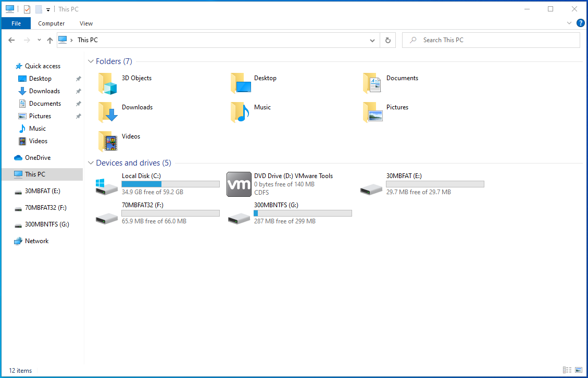
Task: Click the New folder quick access toolbar icon
Action: click(39, 9)
